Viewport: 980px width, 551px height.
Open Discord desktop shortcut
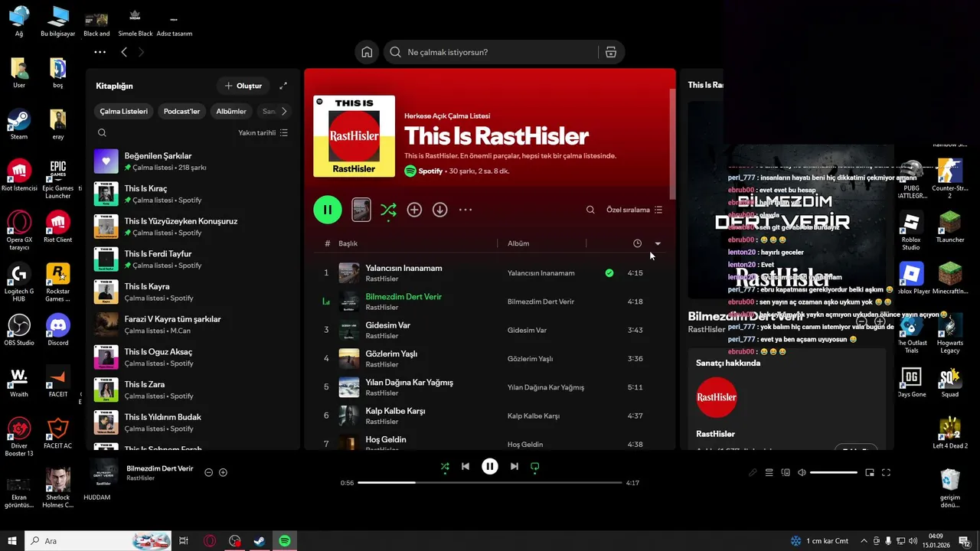(58, 331)
